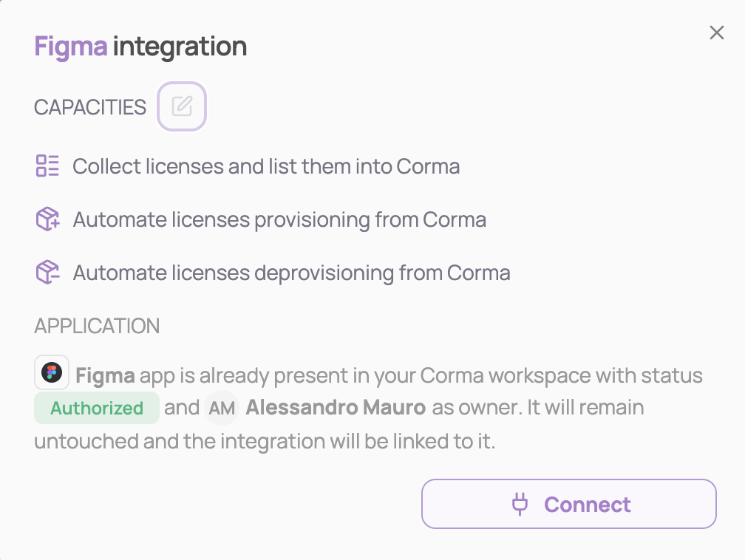Click the word "integration" in the title
This screenshot has height=560, width=745.
180,47
